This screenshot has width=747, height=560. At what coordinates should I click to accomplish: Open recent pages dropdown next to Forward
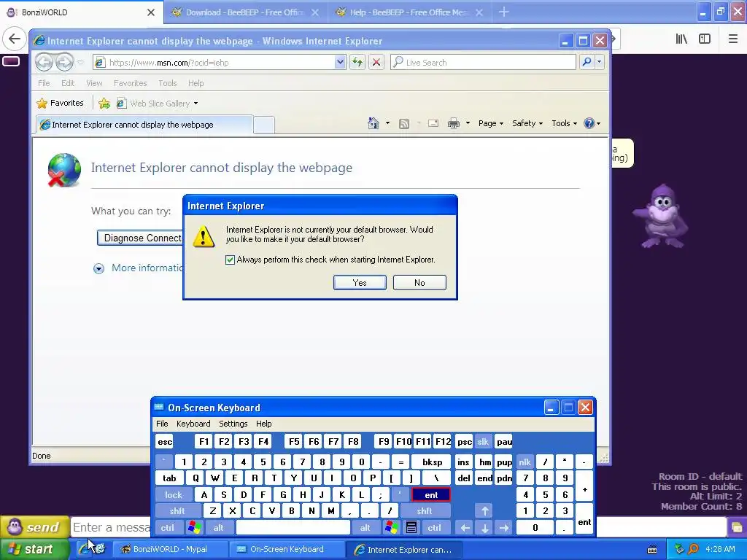pos(80,63)
